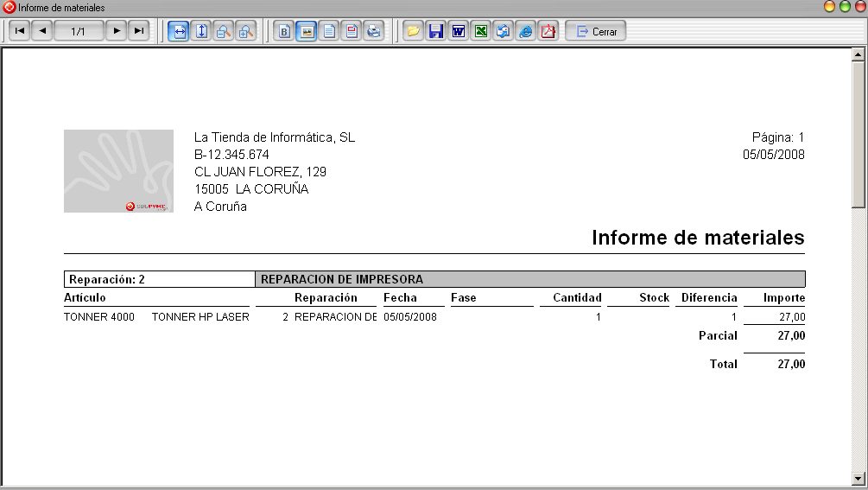Click the vertical scrollbar down arrow
Viewport: 868px width, 490px height.
click(x=858, y=478)
